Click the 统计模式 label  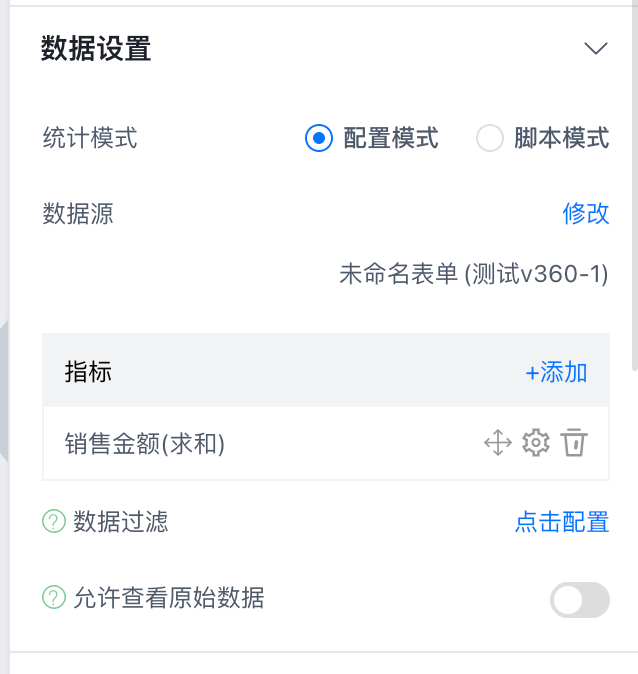coord(90,138)
